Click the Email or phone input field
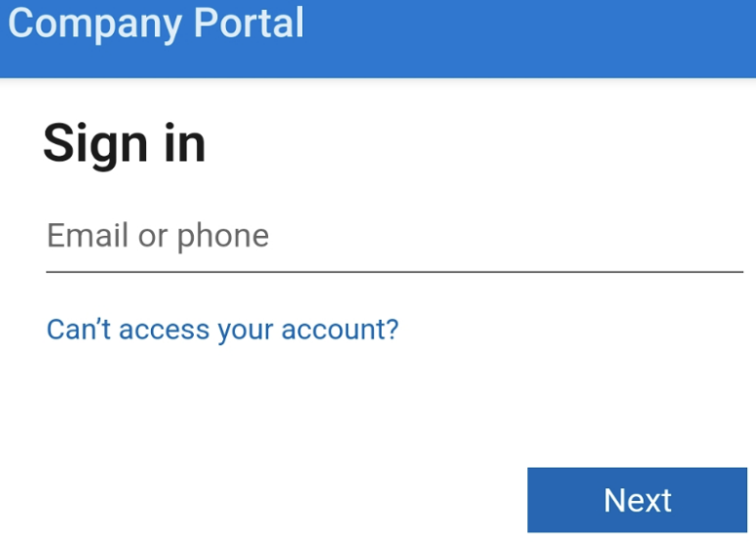The image size is (756, 542). point(394,237)
